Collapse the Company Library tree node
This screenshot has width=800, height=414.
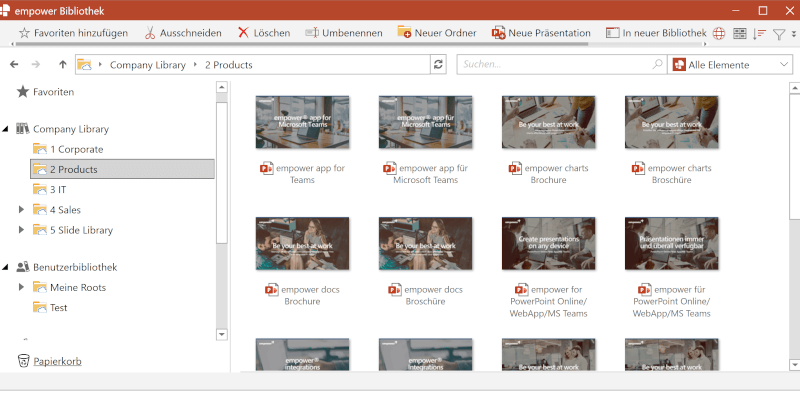[x=6, y=129]
